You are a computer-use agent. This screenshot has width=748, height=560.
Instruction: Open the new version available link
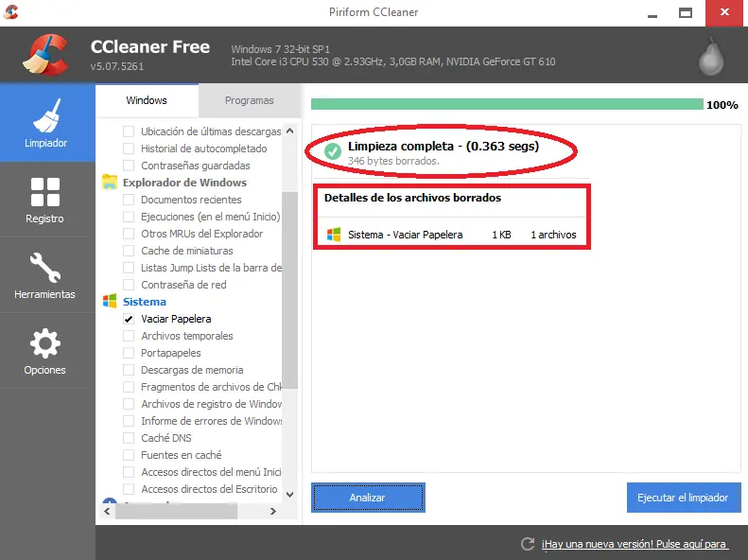click(635, 544)
